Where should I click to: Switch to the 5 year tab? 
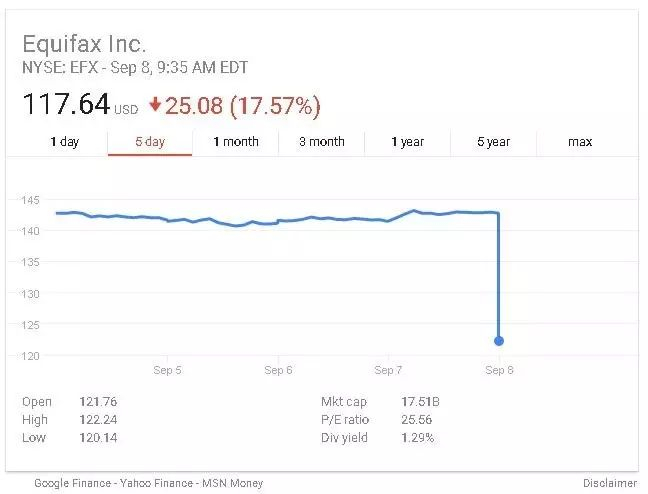[x=494, y=142]
